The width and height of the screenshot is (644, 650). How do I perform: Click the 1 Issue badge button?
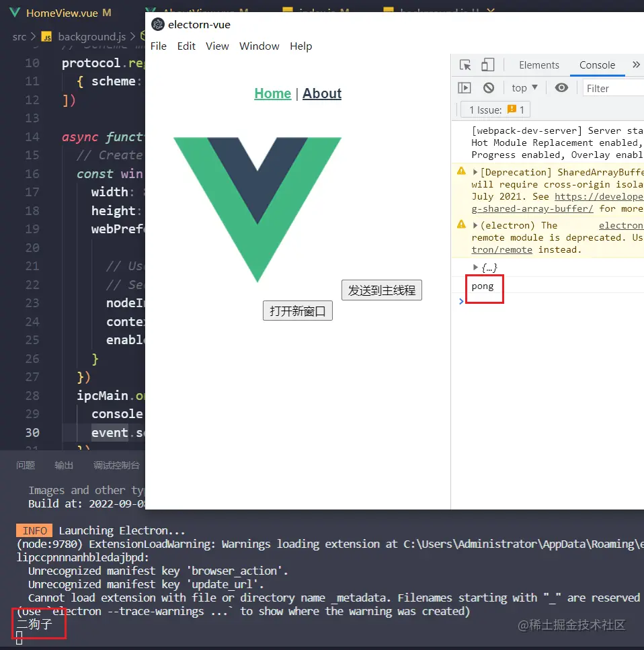(x=496, y=110)
